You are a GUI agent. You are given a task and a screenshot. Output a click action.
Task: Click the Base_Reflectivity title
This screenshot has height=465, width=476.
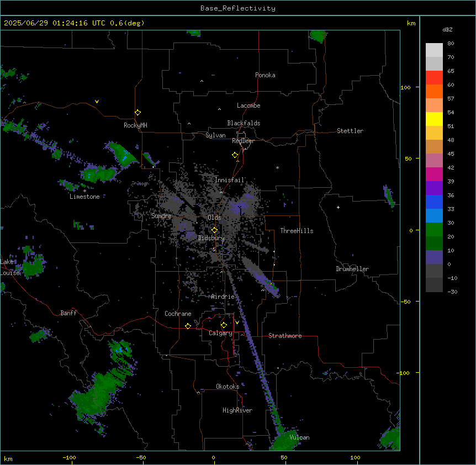pos(238,8)
